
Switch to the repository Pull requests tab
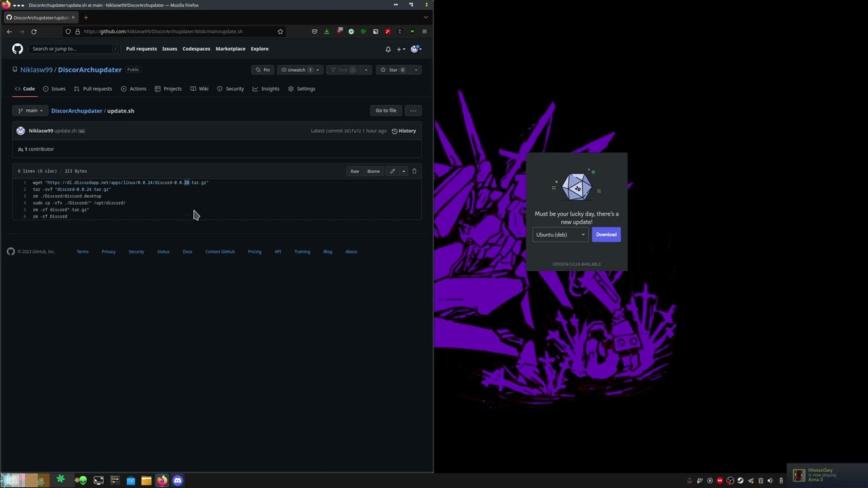(x=93, y=89)
